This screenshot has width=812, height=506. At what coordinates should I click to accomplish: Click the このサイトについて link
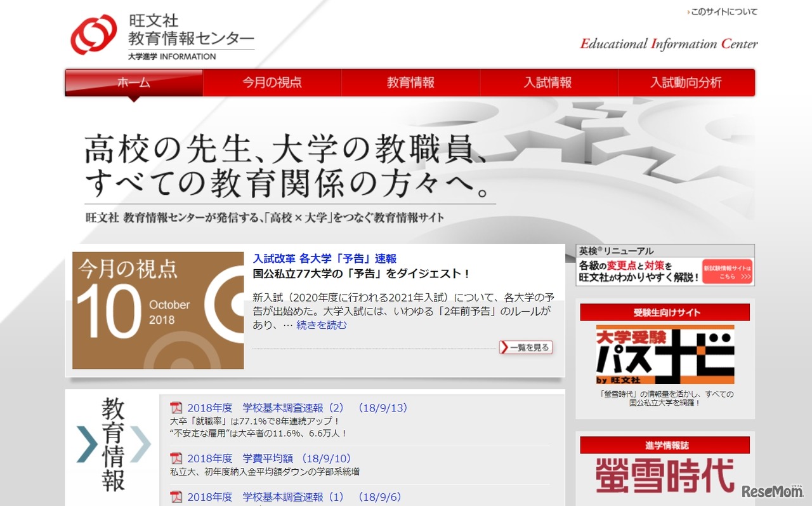(x=723, y=11)
